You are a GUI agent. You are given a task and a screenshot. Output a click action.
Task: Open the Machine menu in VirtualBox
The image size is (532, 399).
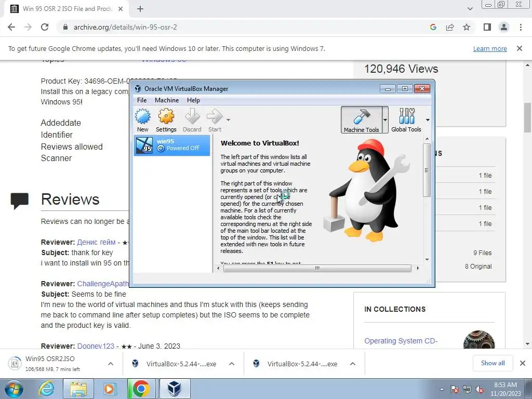167,100
